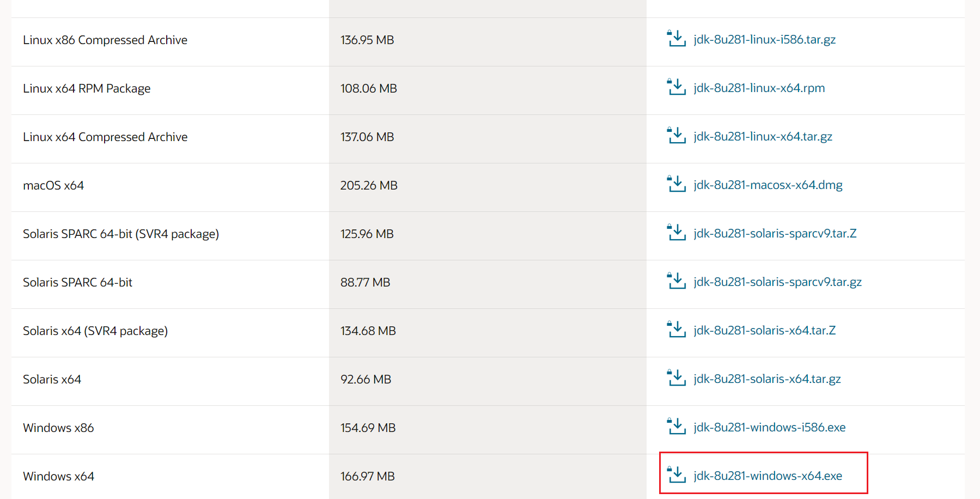
Task: Click download icon beside Linux x64 RPM file
Action: [x=677, y=87]
